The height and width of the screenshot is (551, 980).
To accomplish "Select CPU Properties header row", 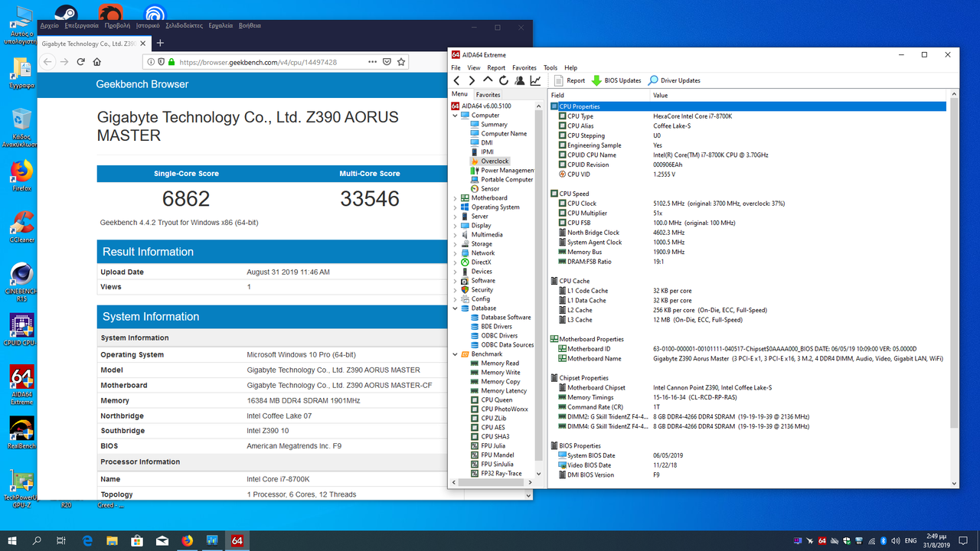I will coord(748,106).
